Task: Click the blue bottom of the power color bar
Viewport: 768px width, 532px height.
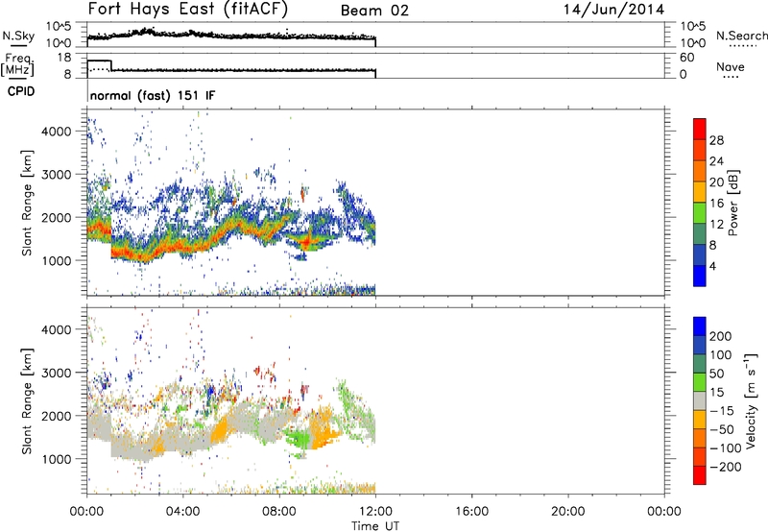Action: pos(700,276)
